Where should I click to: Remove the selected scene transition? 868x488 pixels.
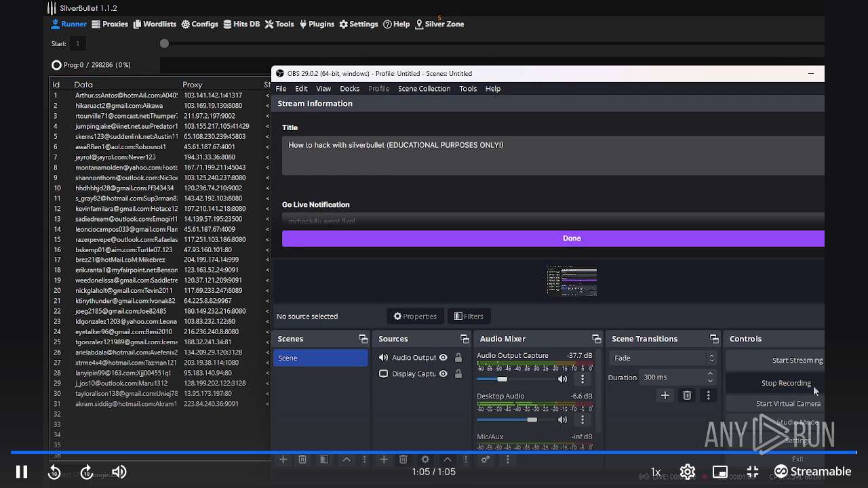687,395
